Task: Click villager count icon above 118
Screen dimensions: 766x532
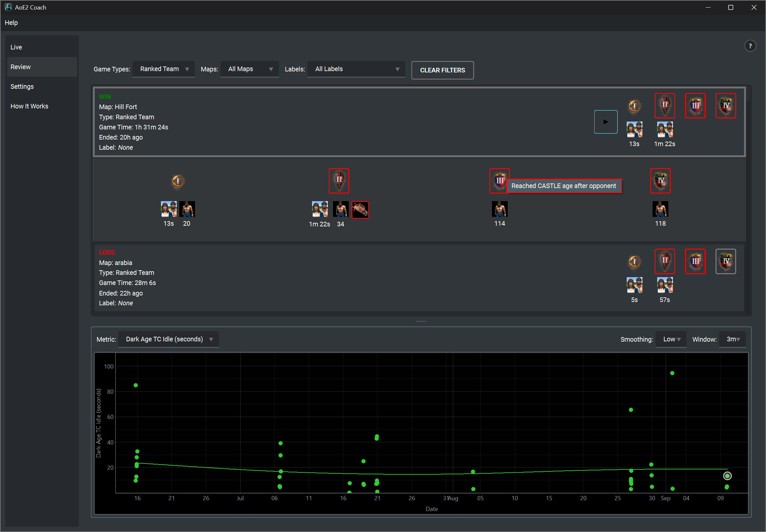Action: coord(660,209)
